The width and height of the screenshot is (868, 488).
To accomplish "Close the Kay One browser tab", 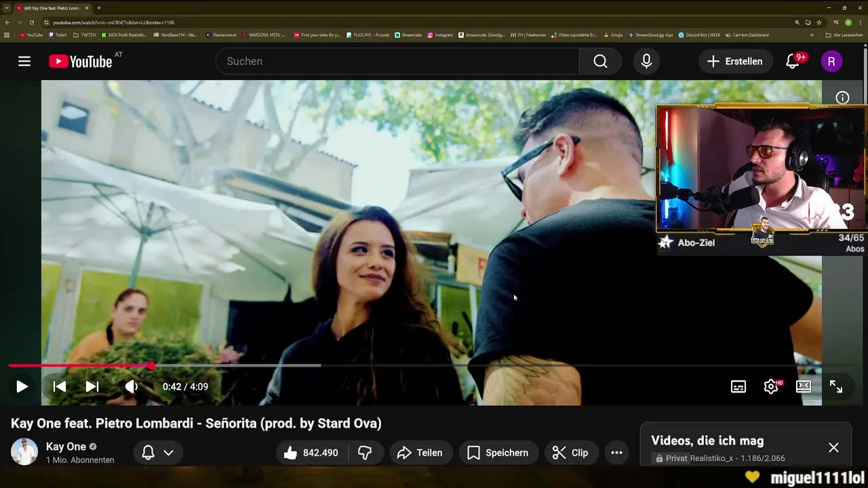I will point(87,8).
